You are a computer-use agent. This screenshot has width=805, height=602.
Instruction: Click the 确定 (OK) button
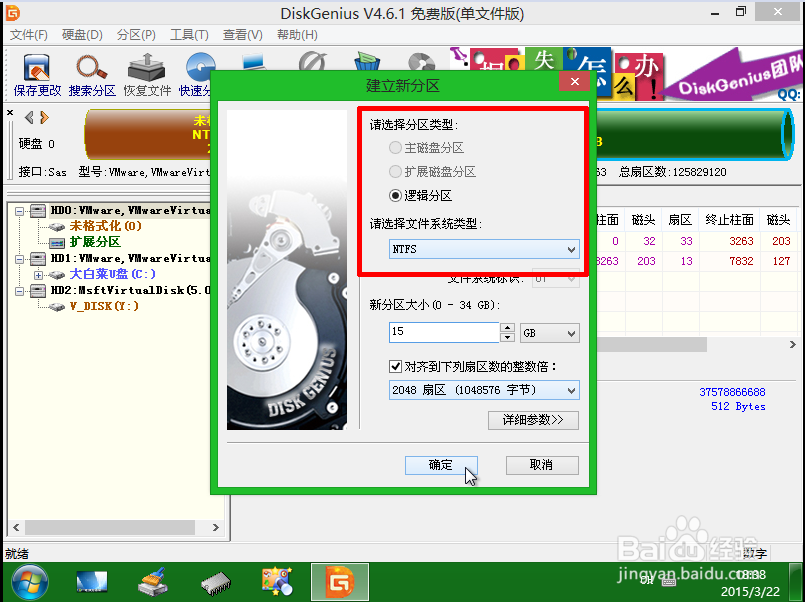441,465
